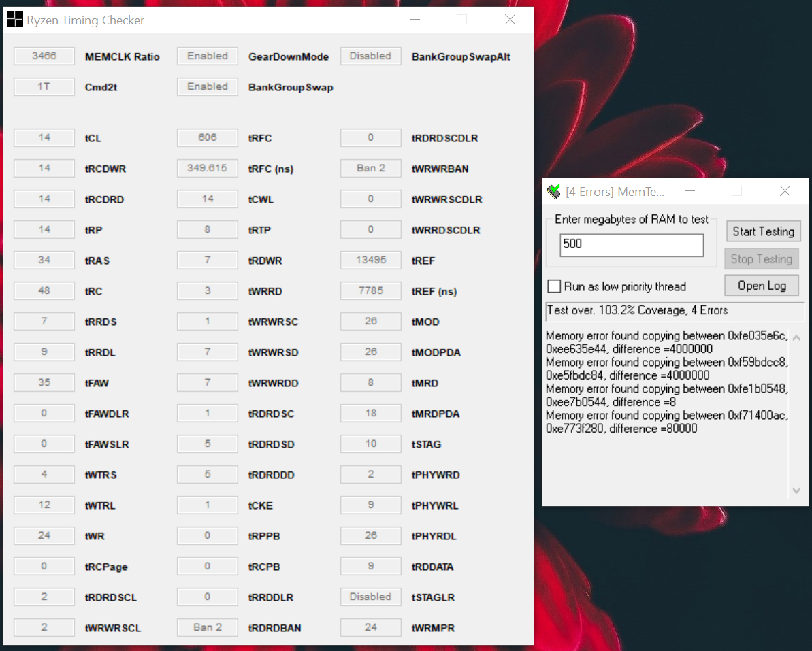Click the Stop Testing button
Image resolution: width=812 pixels, height=651 pixels.
[x=761, y=258]
